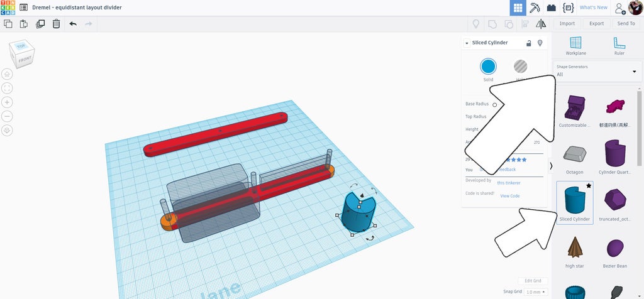Select the Workplane tool
Viewport: 644px width, 299px height.
click(x=576, y=45)
